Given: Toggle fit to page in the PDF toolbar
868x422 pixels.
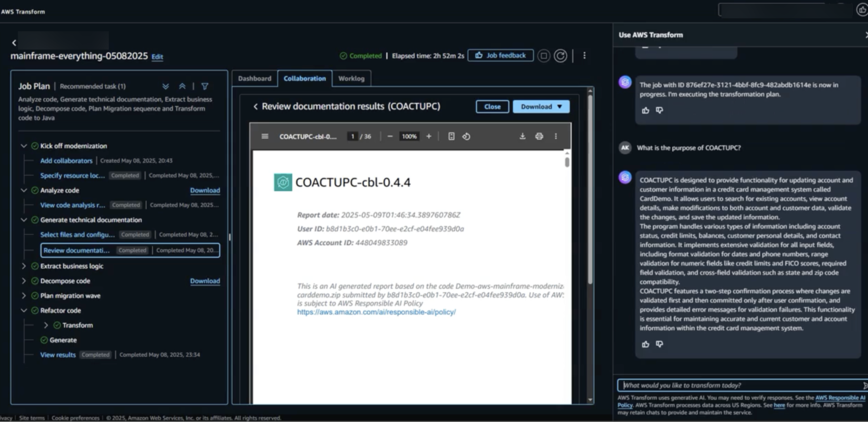Looking at the screenshot, I should click(x=451, y=136).
